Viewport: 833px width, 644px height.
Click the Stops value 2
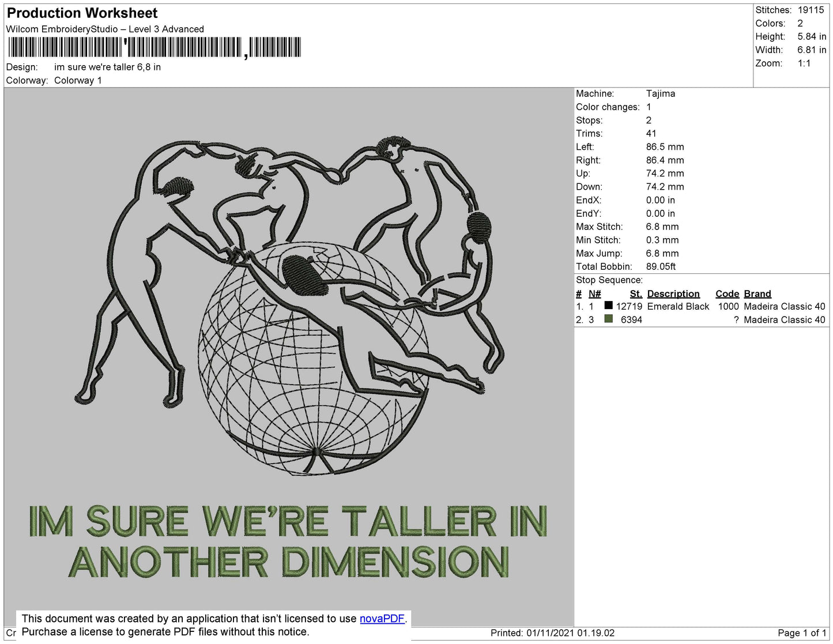(x=649, y=120)
